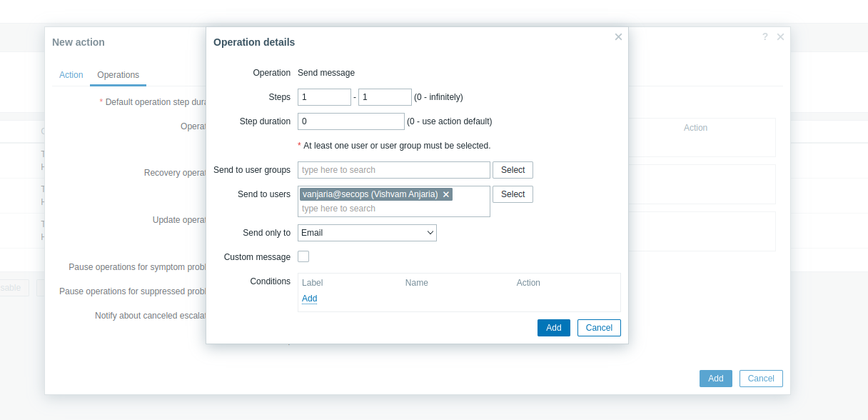Click Add button in New action dialog

[715, 379]
